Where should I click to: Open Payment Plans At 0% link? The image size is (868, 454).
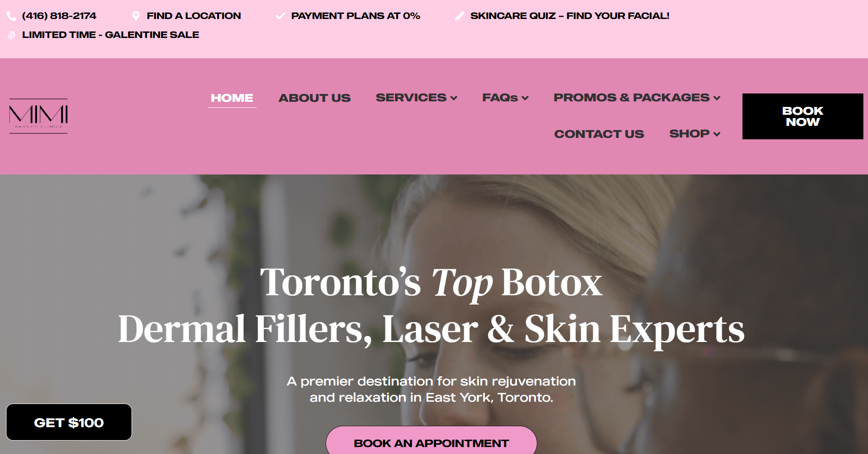tap(356, 16)
